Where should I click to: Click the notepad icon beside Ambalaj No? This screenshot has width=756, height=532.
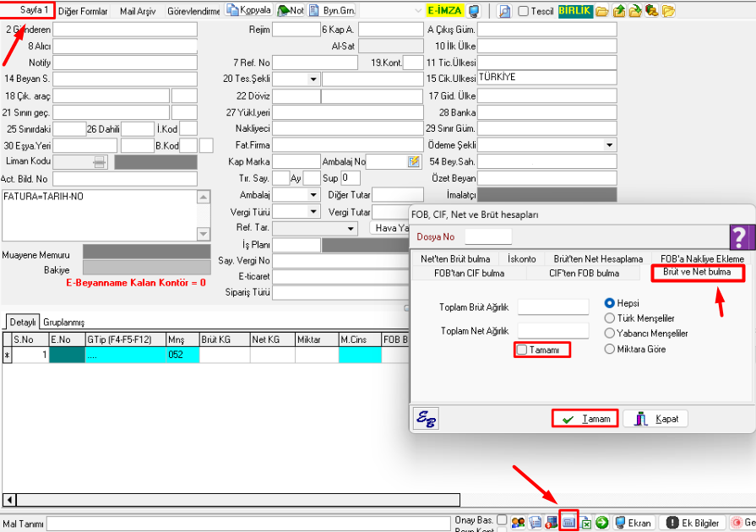point(414,160)
